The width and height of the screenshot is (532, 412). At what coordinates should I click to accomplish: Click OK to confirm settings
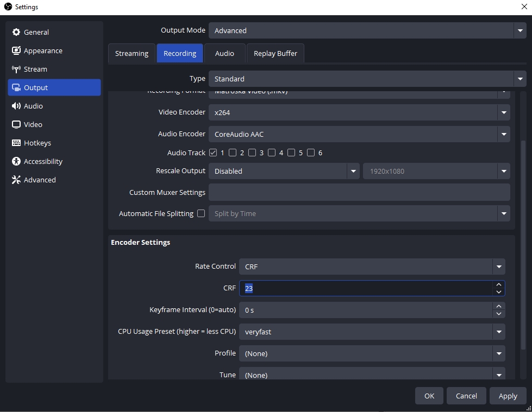[x=429, y=396]
